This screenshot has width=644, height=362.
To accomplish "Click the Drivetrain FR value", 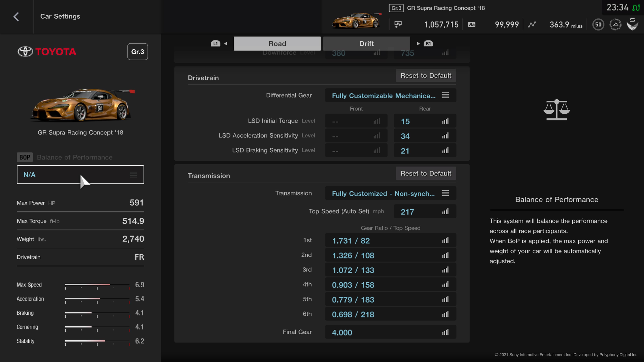I will pos(139,257).
